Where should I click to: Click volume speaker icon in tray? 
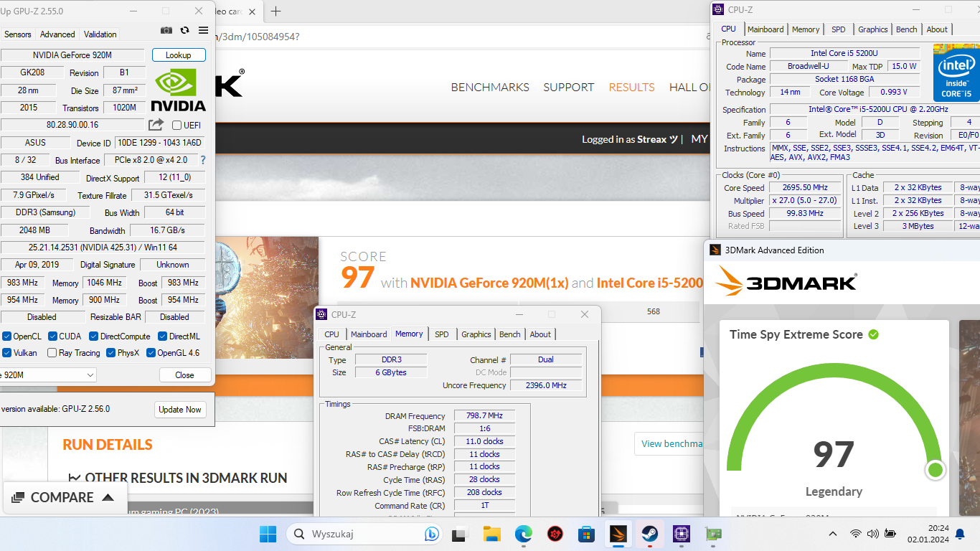pyautogui.click(x=872, y=534)
